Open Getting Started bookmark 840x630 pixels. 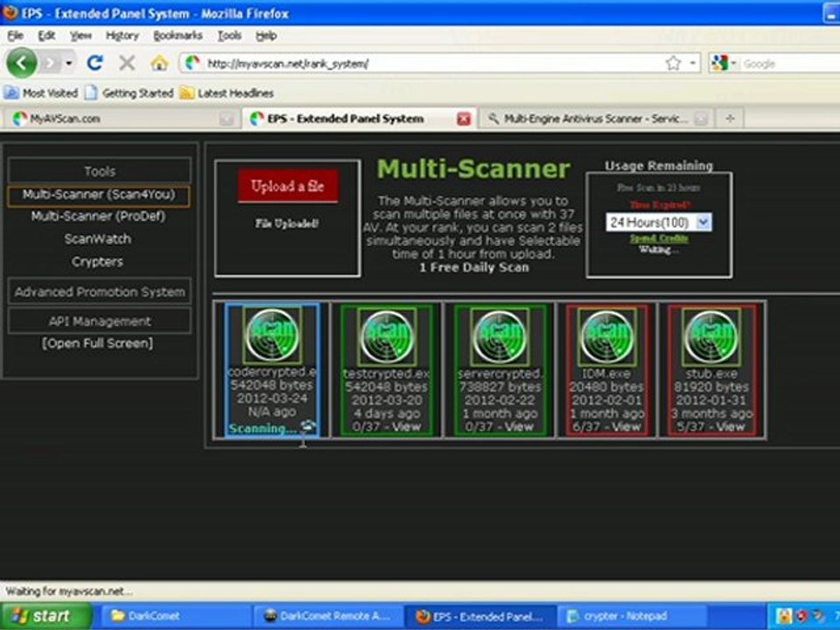coord(129,94)
